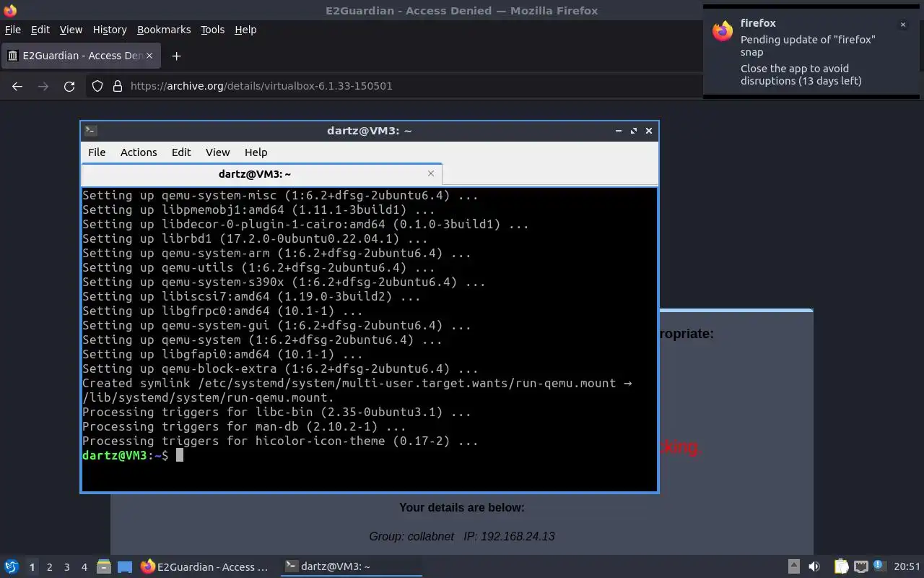Open the Lubuntu application menu
Viewport: 924px width, 578px height.
tap(11, 567)
